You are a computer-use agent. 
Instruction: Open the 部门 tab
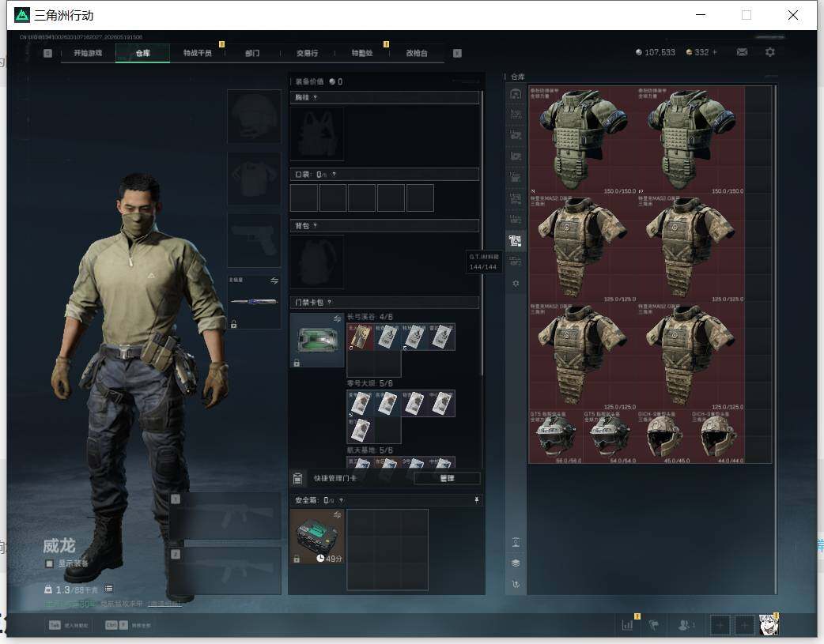[x=252, y=53]
